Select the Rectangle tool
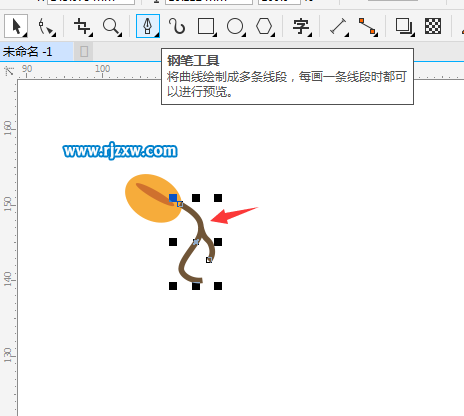The width and height of the screenshot is (464, 416). point(207,26)
